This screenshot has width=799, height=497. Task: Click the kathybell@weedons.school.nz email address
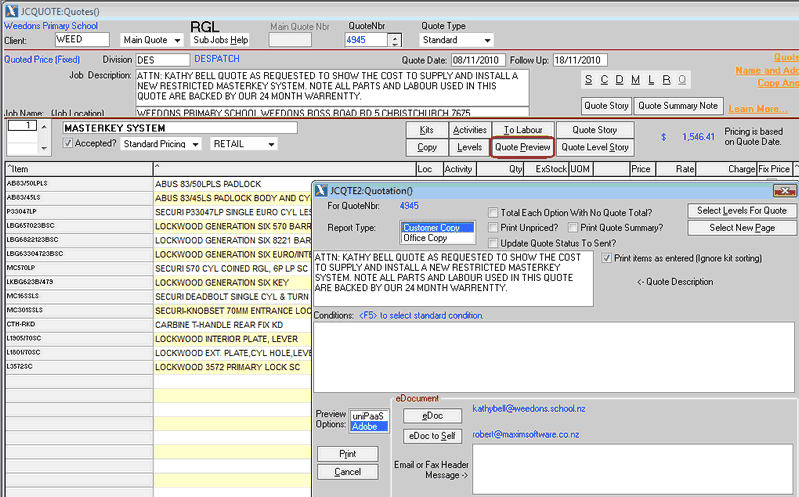[x=528, y=409]
